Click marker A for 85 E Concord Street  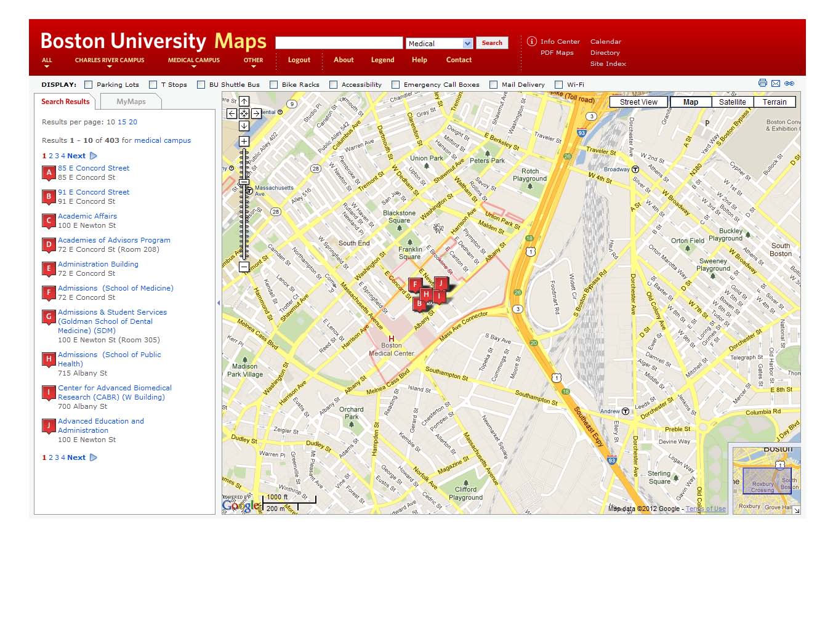[x=49, y=174]
